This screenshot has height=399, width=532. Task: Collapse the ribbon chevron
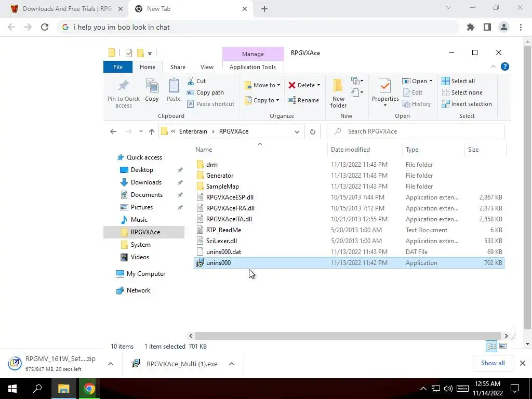[494, 67]
